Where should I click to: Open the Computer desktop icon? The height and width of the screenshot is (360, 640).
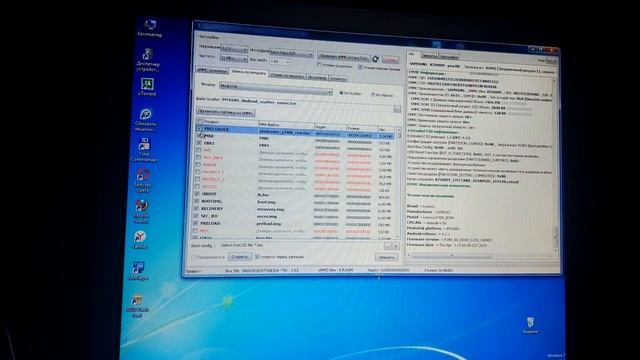(150, 28)
